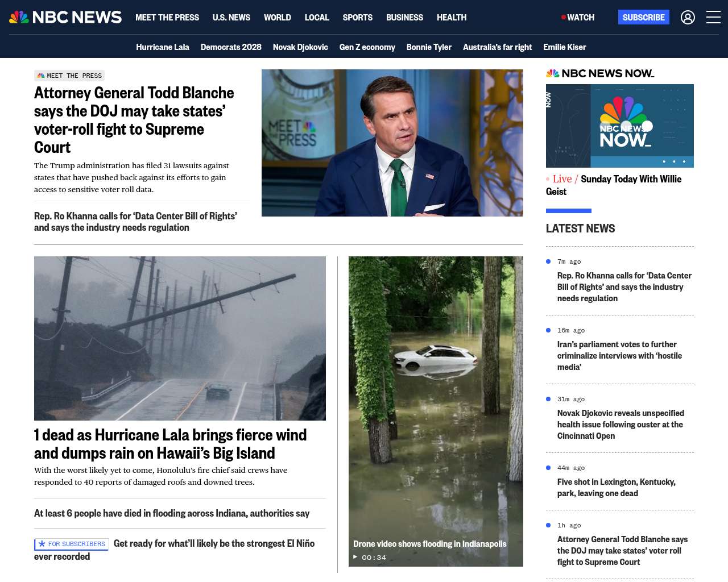Image resolution: width=728 pixels, height=582 pixels.
Task: Open the Hurricane Lala storm road photo
Action: [x=180, y=338]
